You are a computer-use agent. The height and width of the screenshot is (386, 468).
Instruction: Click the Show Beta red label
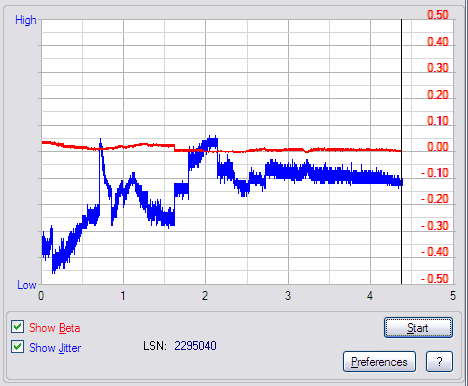pyautogui.click(x=55, y=328)
